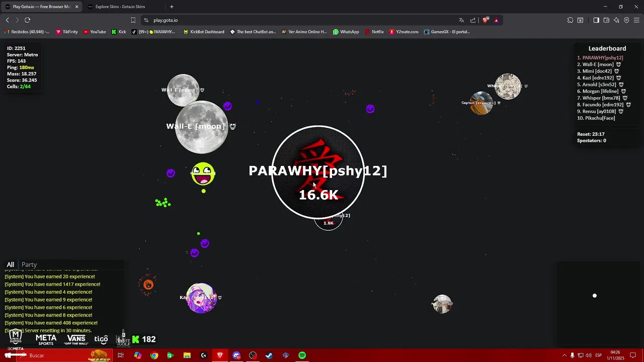This screenshot has width=644, height=362.
Task: Open the Brave Wallet icon
Action: coord(606,20)
